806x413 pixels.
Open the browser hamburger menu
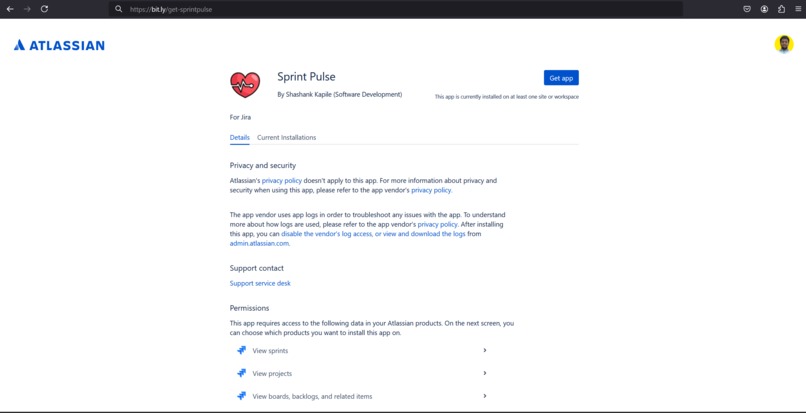(798, 9)
